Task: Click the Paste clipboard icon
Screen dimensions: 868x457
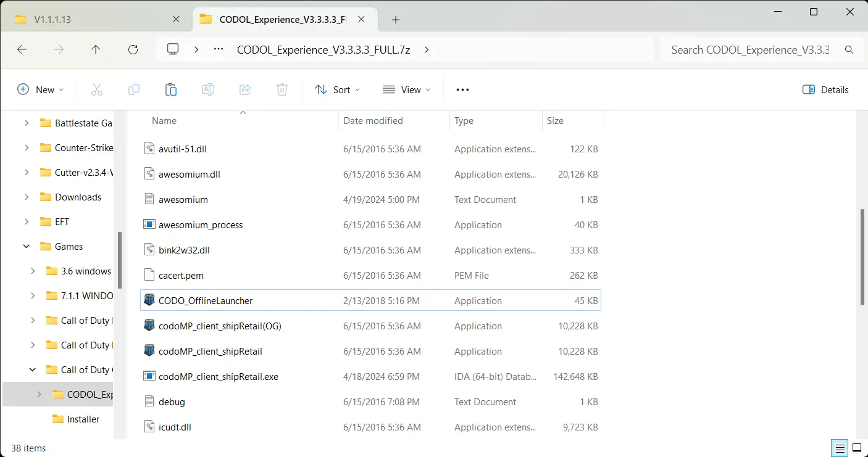Action: 171,89
